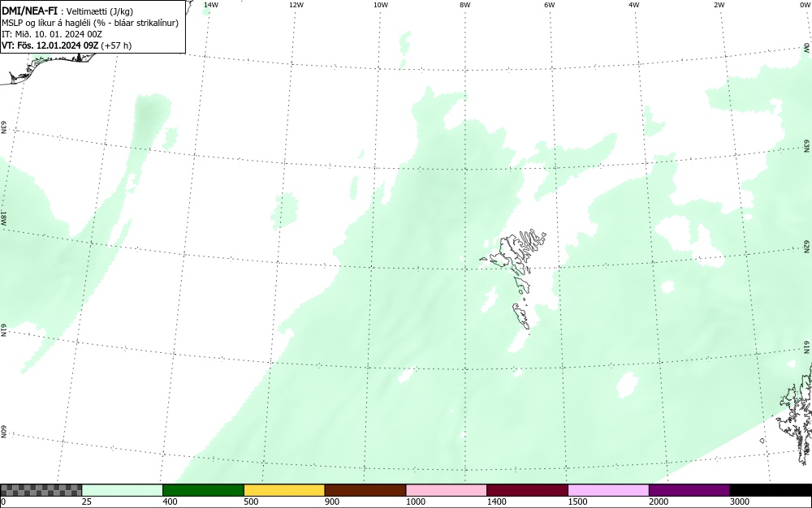812x508 pixels.
Task: Click the 18W label on left edge
Action: coord(3,218)
